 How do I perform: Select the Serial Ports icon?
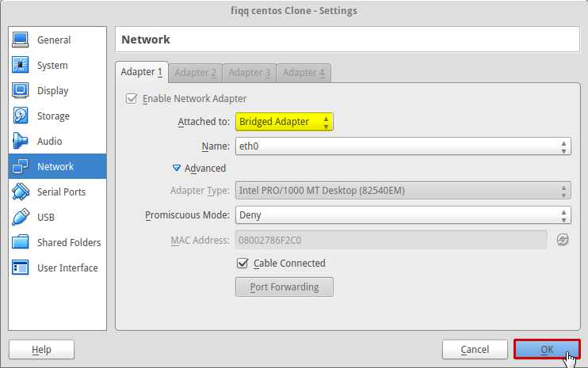[x=21, y=192]
